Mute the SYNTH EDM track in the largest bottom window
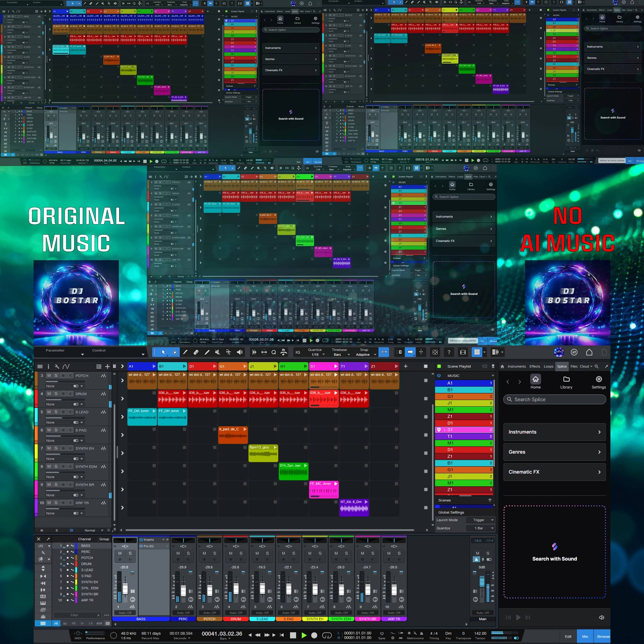 pos(49,467)
